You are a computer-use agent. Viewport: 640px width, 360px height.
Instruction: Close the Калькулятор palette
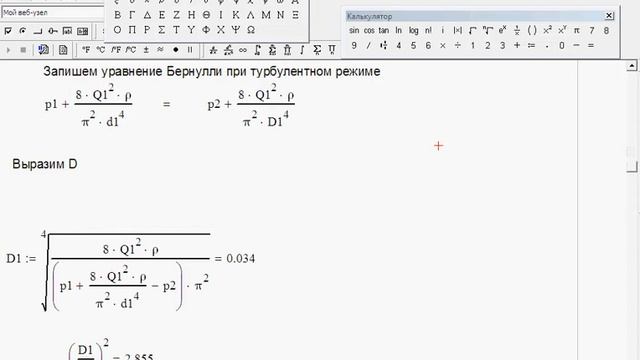pyautogui.click(x=609, y=16)
